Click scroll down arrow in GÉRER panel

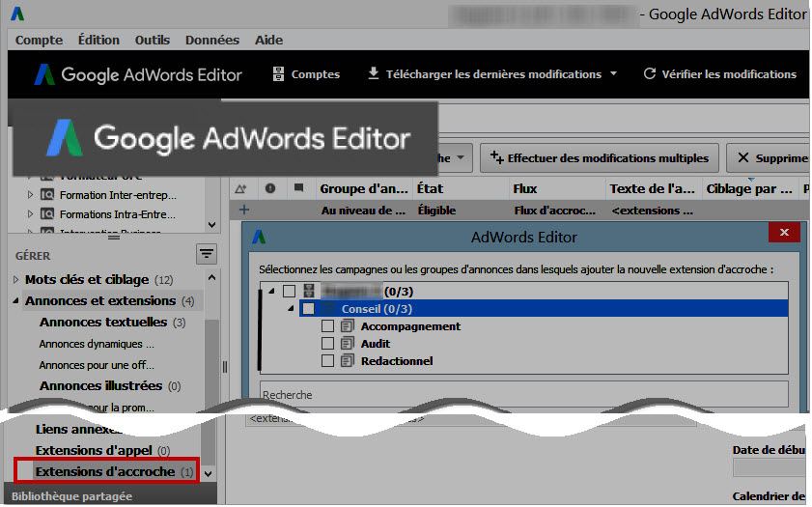tap(208, 474)
